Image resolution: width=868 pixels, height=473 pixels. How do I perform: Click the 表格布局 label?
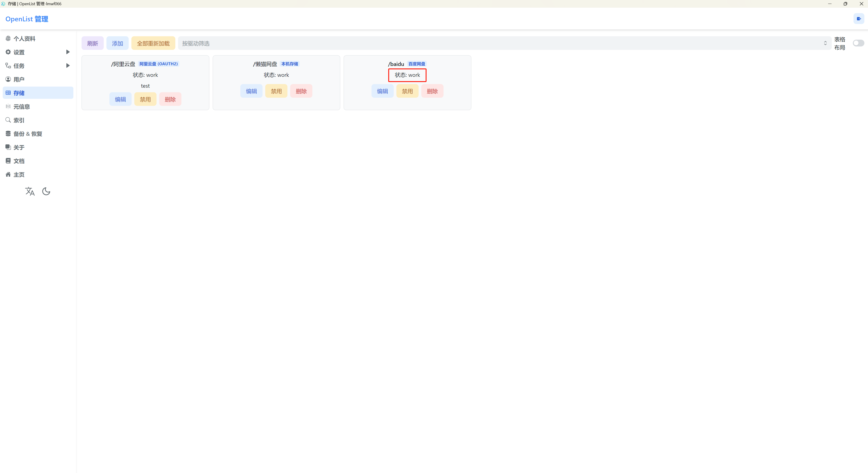pos(840,43)
